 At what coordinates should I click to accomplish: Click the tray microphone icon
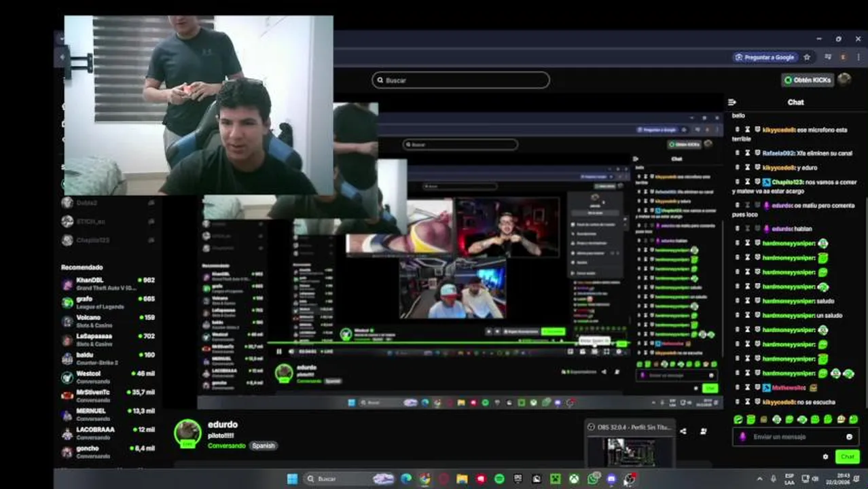[x=774, y=479]
